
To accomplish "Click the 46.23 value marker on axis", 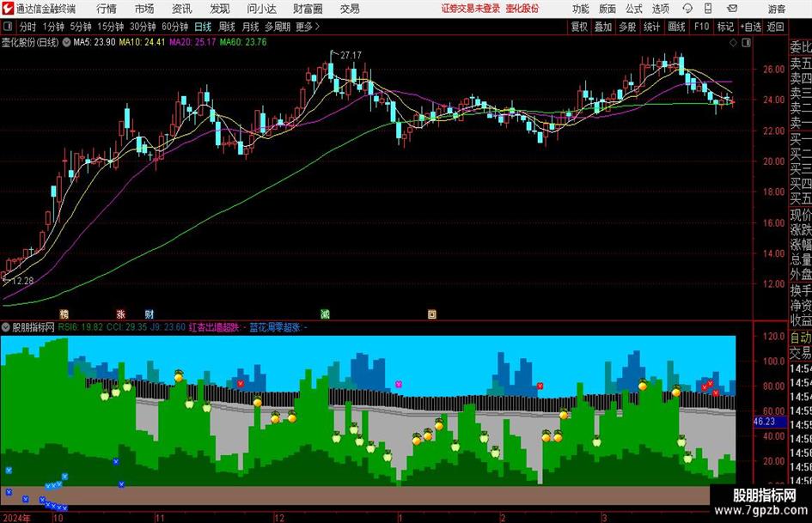I will (x=765, y=422).
